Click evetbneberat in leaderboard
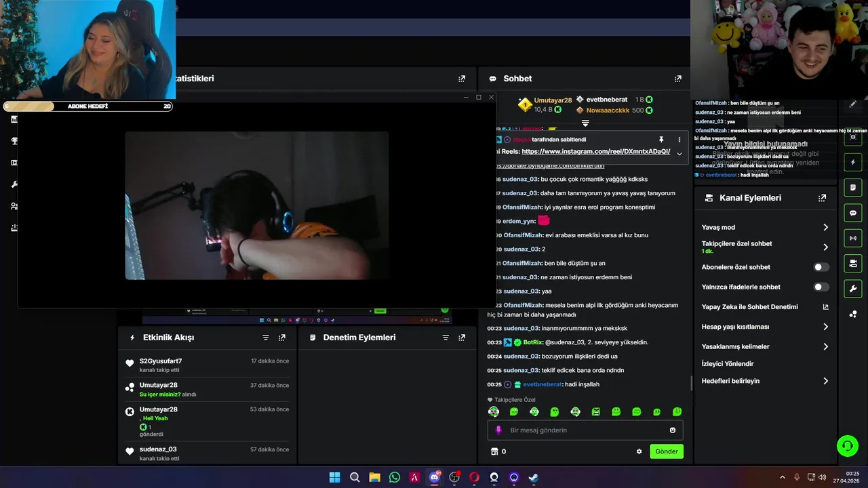This screenshot has width=868, height=488. 607,100
